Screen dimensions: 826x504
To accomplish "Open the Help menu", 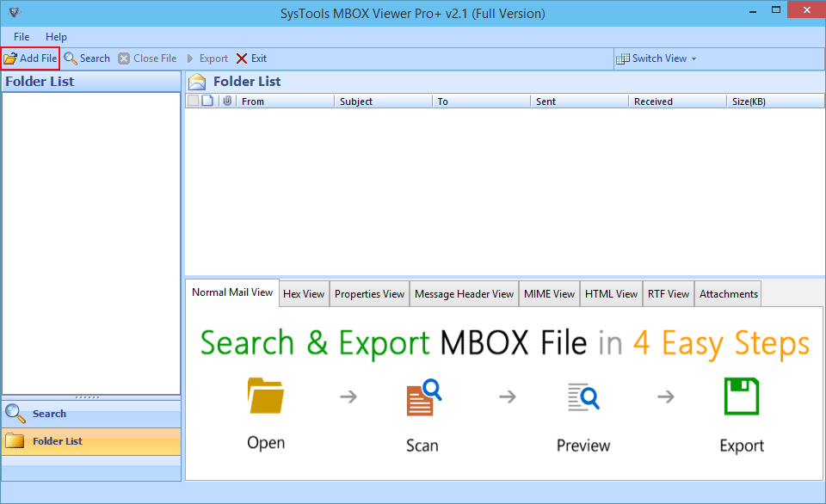I will (x=56, y=37).
